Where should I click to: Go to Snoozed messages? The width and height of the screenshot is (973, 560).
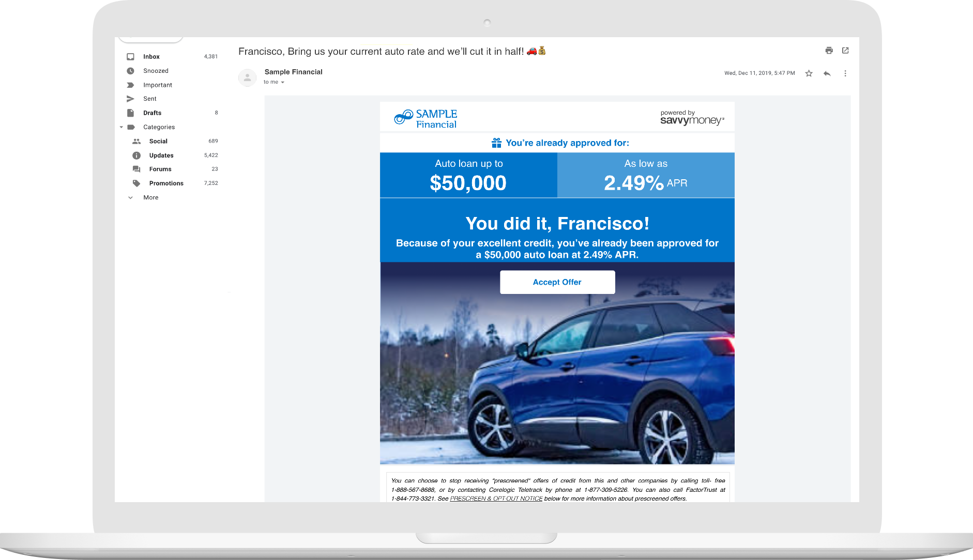click(x=156, y=71)
